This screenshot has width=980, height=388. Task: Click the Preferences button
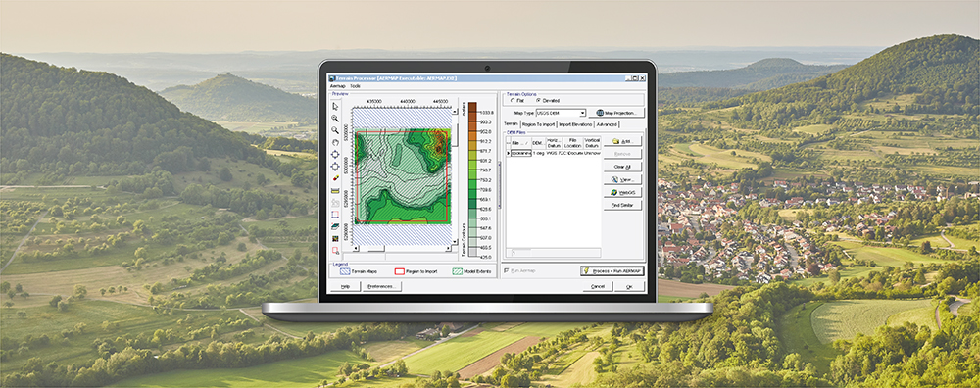(382, 286)
